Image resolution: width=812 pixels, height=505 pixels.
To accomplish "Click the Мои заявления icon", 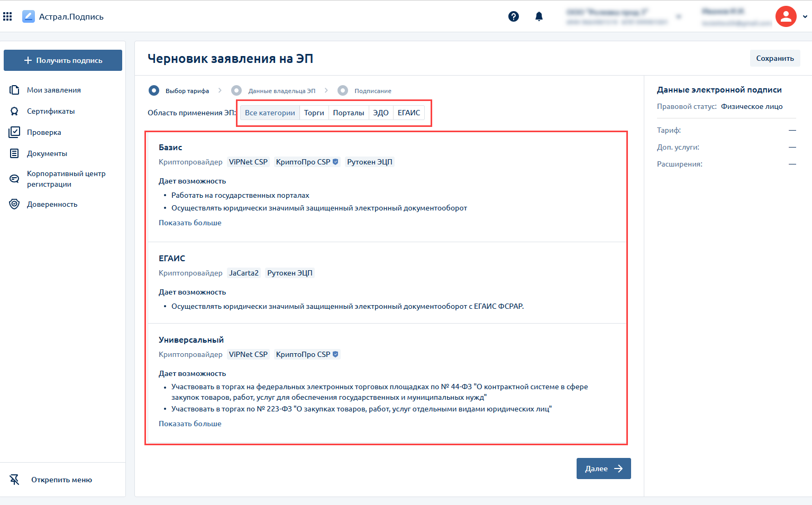I will point(15,90).
